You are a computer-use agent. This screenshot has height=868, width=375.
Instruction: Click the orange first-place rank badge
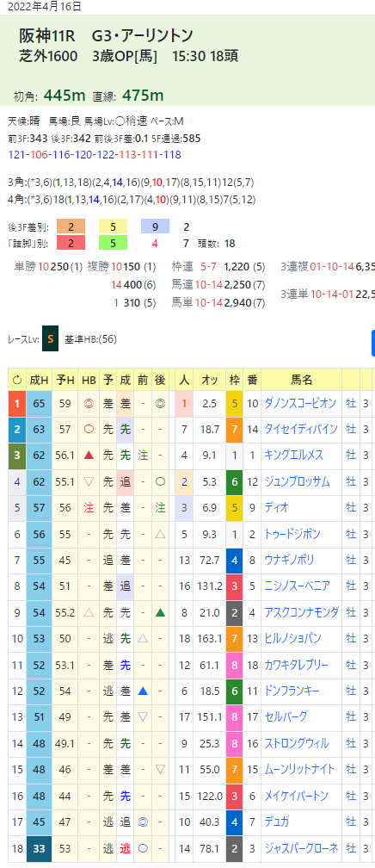(17, 404)
